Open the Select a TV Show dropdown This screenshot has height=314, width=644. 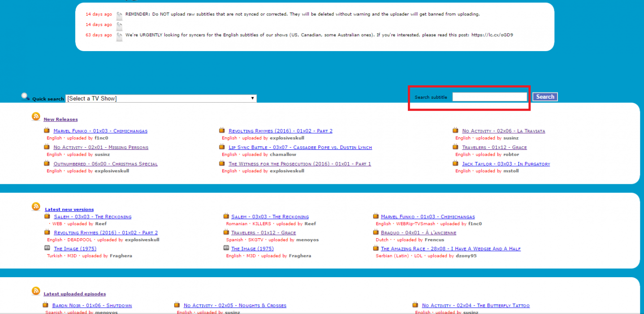(x=161, y=99)
